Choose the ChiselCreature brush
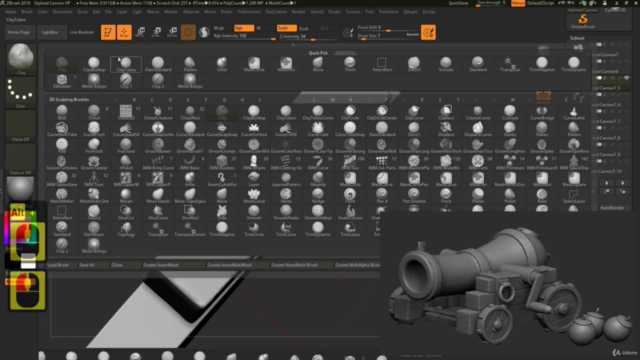The image size is (640, 360). pos(158,112)
